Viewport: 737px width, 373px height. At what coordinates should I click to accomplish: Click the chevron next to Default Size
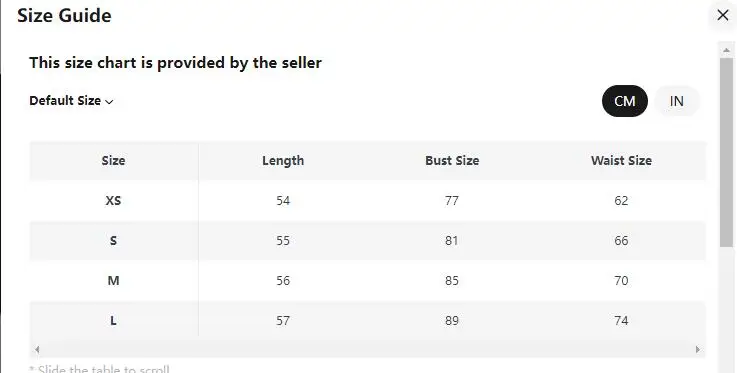pyautogui.click(x=110, y=102)
